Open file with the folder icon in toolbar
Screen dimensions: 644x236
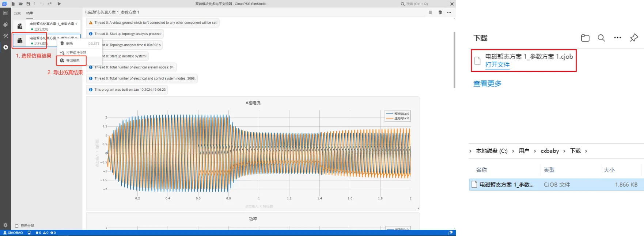point(20,4)
